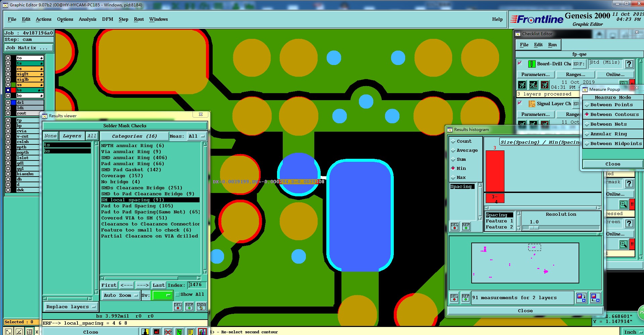Select Between Midpoints measure mode
The width and height of the screenshot is (644, 335).
612,144
